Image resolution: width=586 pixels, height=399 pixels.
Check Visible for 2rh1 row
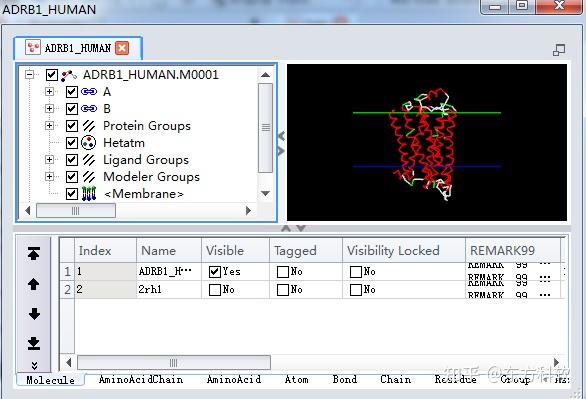pyautogui.click(x=215, y=290)
